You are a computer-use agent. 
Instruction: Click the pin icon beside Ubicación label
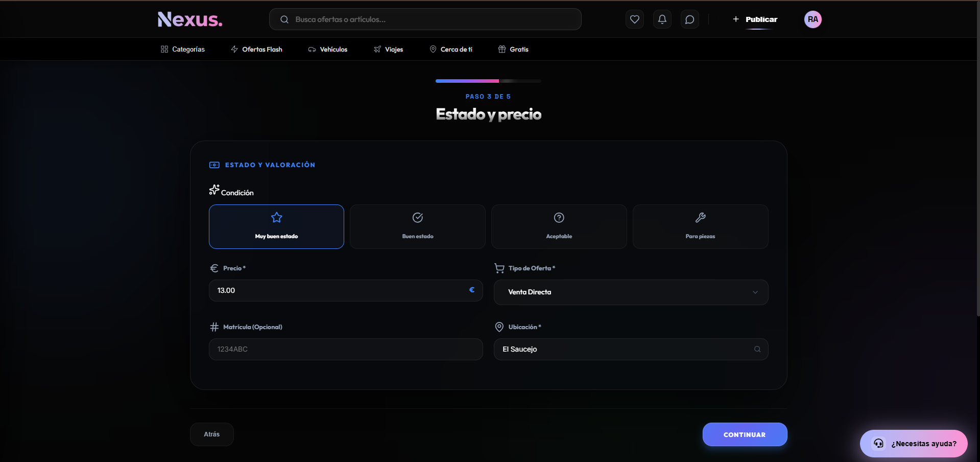pos(499,327)
